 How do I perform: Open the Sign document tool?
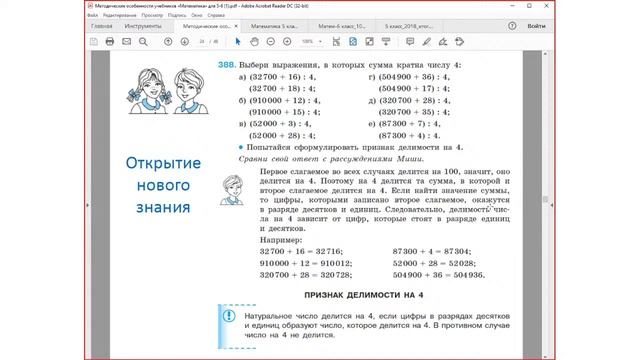click(443, 42)
